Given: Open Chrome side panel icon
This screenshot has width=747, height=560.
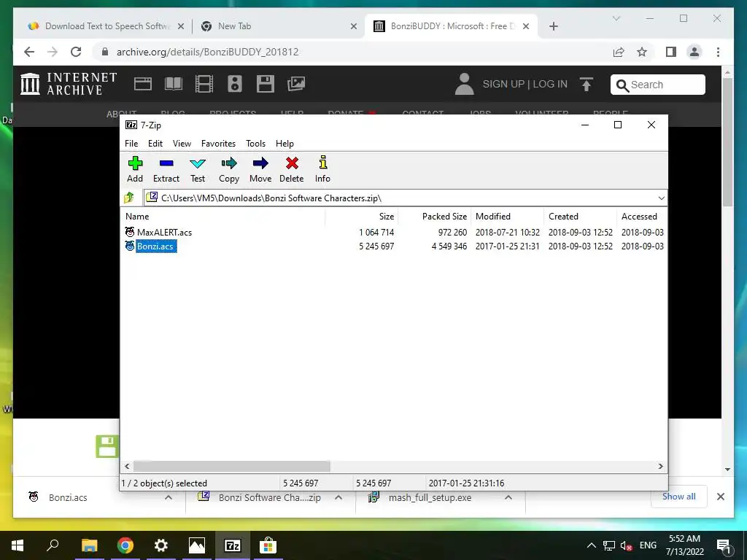Looking at the screenshot, I should click(x=671, y=52).
